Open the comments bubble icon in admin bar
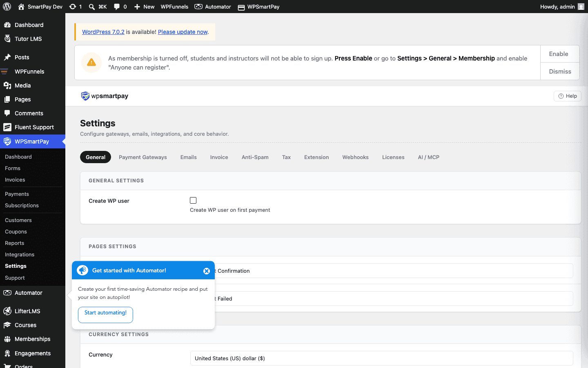588x368 pixels. (x=117, y=7)
